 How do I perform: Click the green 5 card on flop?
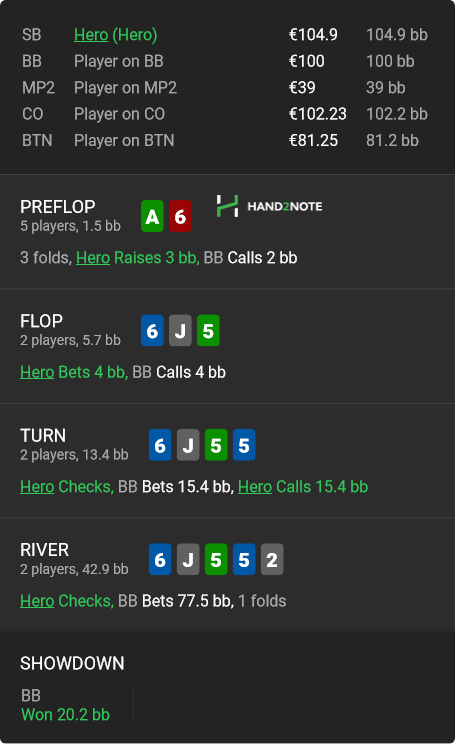click(x=208, y=331)
